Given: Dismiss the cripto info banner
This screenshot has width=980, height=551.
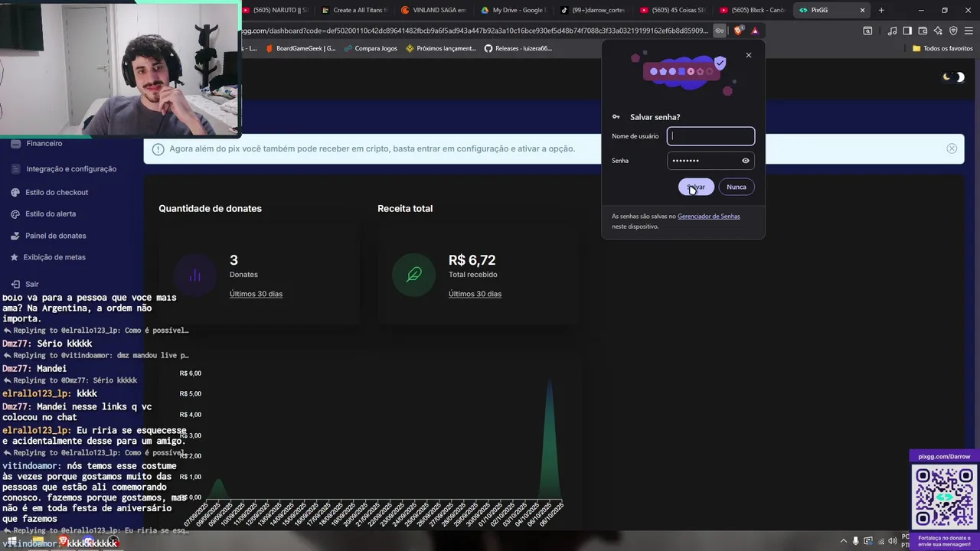Looking at the screenshot, I should pyautogui.click(x=952, y=148).
